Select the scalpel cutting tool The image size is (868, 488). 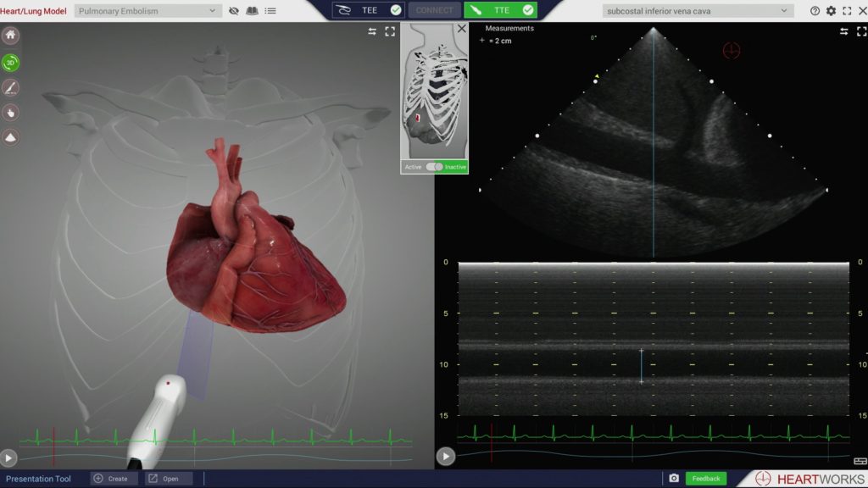tap(11, 87)
